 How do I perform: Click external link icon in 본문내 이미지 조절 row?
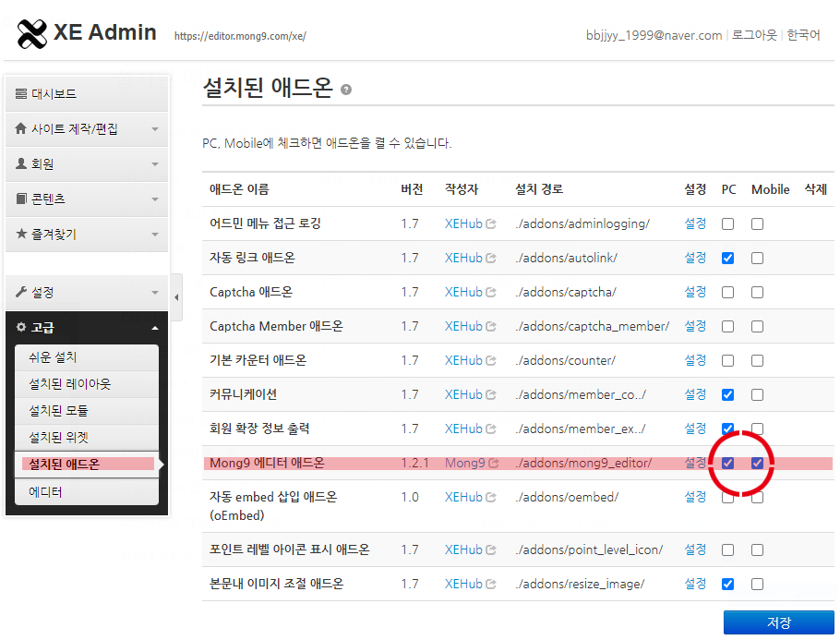(x=491, y=585)
